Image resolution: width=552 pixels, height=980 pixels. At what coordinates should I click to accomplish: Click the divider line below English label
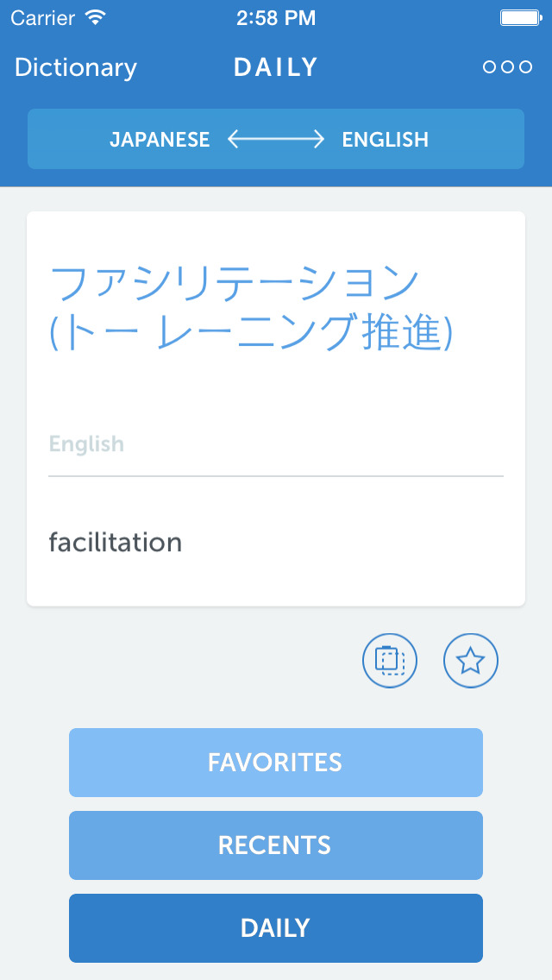coord(276,475)
